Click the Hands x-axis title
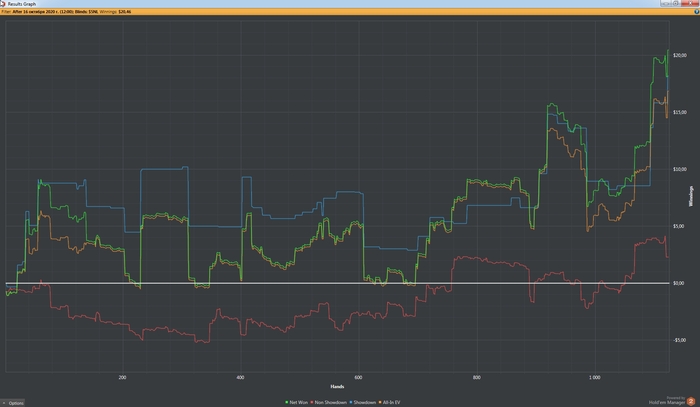700x407 pixels. [x=337, y=386]
